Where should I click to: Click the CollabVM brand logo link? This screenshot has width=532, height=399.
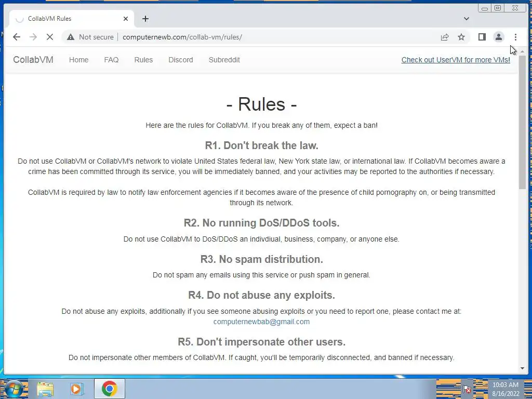(x=33, y=60)
